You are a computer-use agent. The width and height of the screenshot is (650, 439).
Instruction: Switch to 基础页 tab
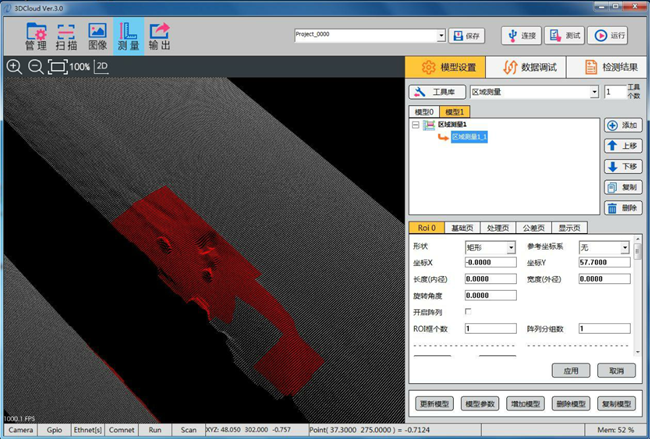(x=462, y=228)
